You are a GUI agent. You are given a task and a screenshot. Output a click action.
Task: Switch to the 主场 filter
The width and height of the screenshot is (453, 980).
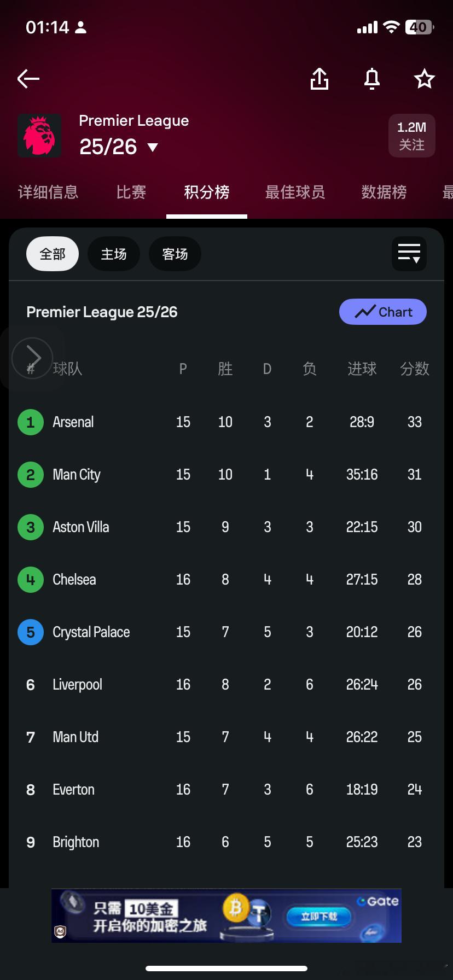(x=114, y=254)
